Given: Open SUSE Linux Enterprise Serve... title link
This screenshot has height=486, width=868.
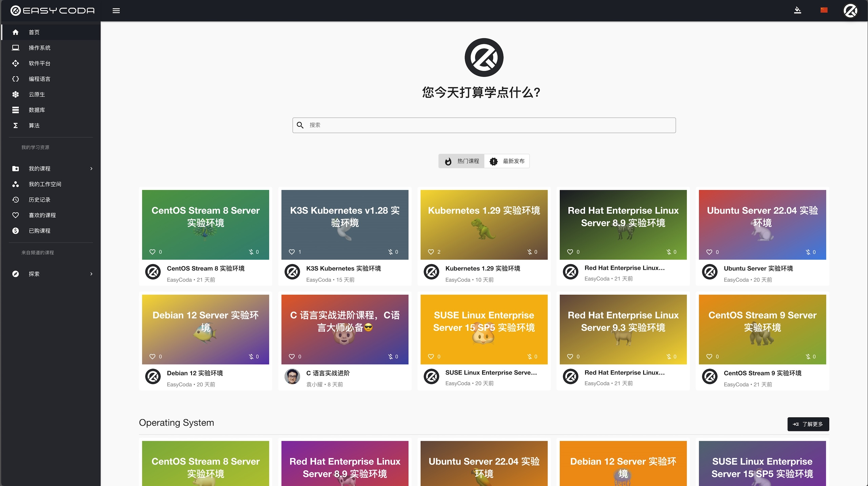Looking at the screenshot, I should 491,372.
